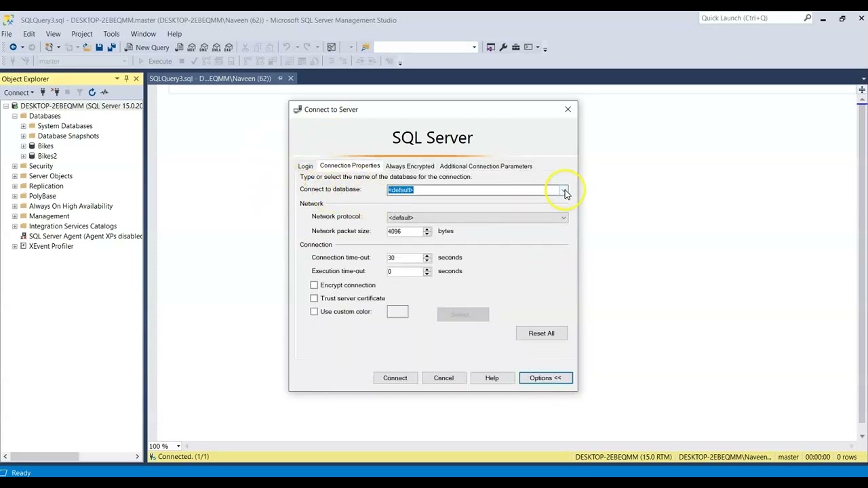Screen dimensions: 868x488
Task: Click the Connect to database text field
Action: 473,190
